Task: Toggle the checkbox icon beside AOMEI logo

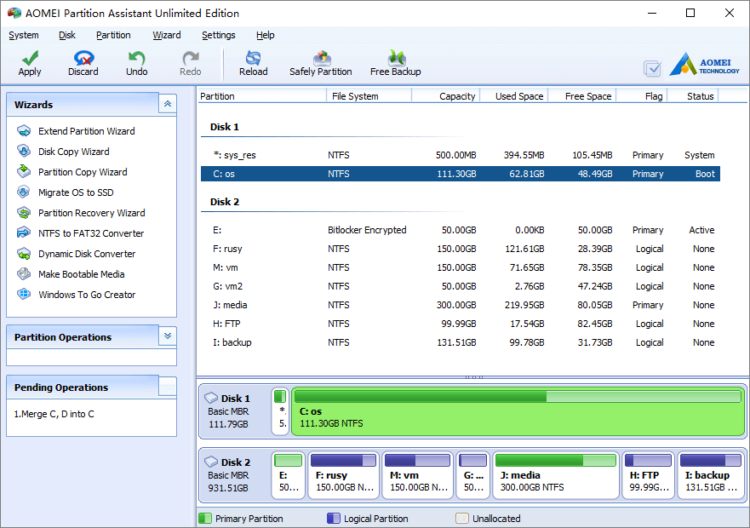Action: (653, 68)
